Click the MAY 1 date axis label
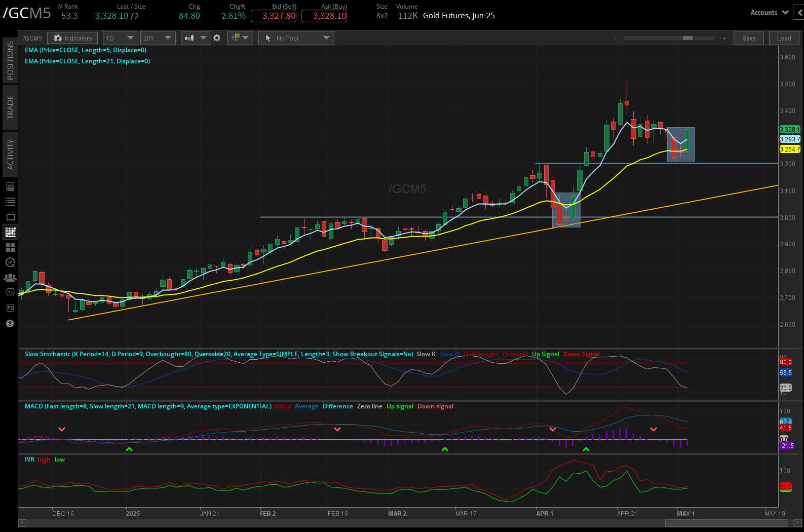804x532 pixels. [x=686, y=514]
